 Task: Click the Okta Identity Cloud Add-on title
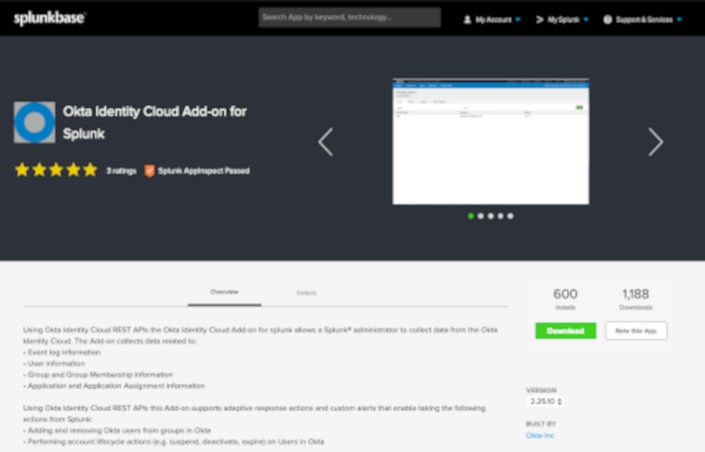[x=155, y=122]
